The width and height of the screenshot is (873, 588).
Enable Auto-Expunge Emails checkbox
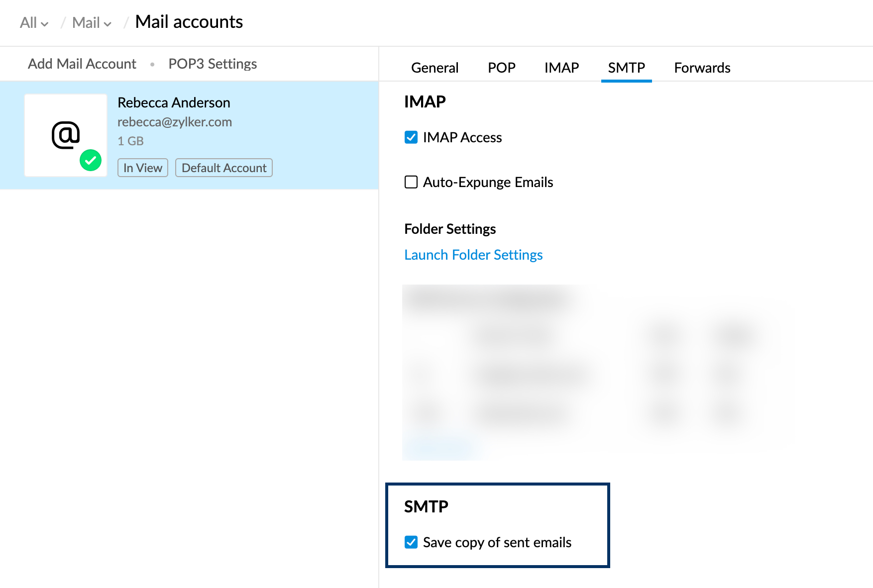tap(411, 182)
